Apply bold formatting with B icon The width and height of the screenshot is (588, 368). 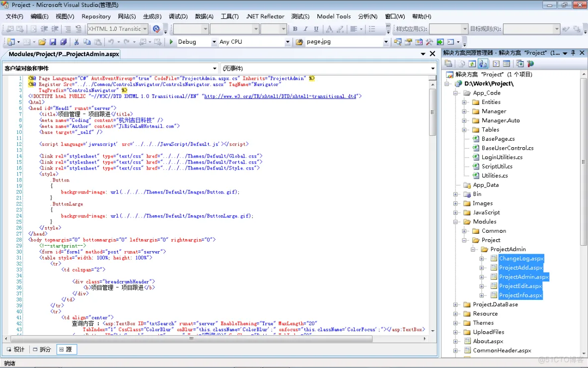click(295, 29)
